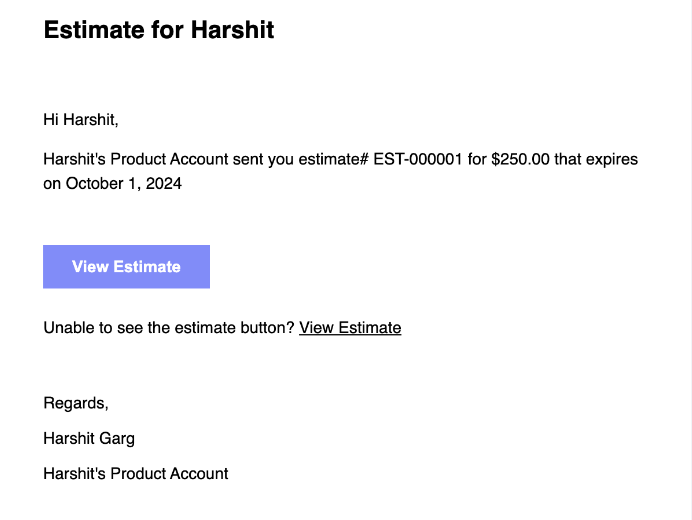
Task: Click the "Estimate for Harshit" heading
Action: point(159,30)
